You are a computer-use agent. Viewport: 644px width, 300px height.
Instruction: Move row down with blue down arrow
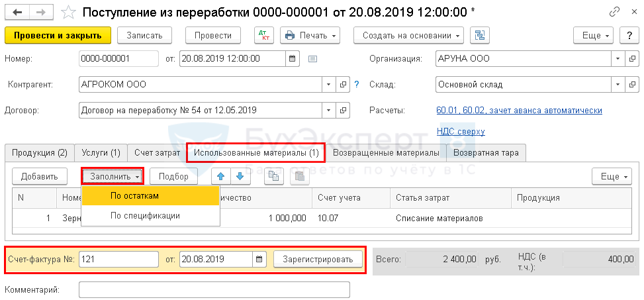[x=240, y=176]
